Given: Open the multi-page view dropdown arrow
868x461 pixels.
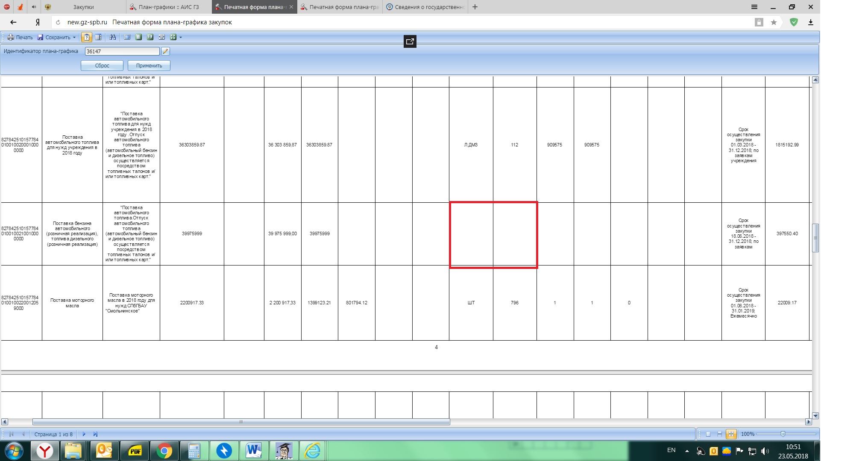Looking at the screenshot, I should click(x=181, y=38).
